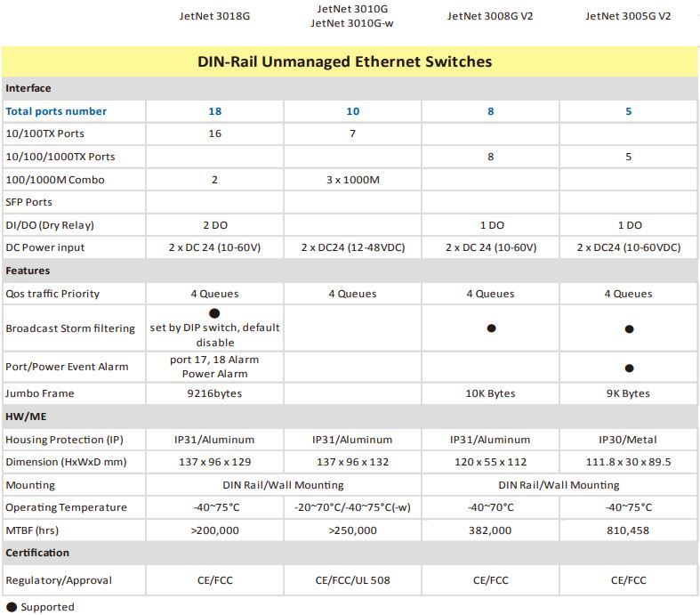Click the DC Power input label
This screenshot has height=615, width=700.
click(44, 247)
